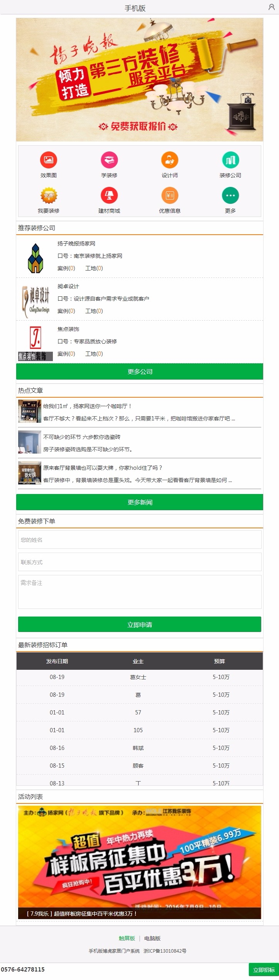Viewport: 279px width, 980px height.
Task: Focus the 需求备注 text area
Action: (x=140, y=592)
